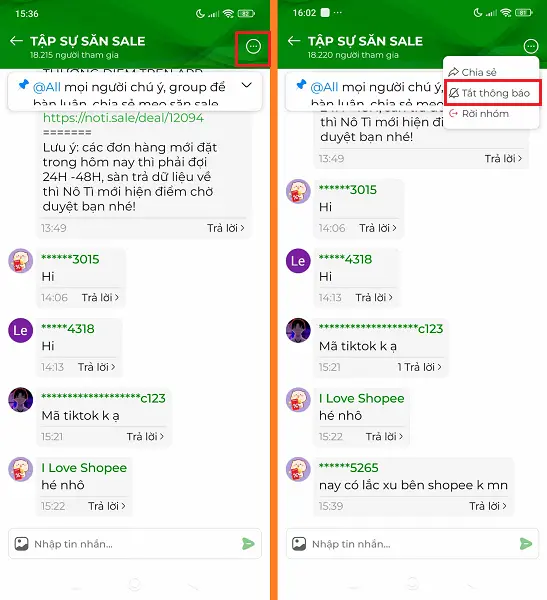The image size is (547, 600).
Task: Choose "Rời nhóm" from the popup menu
Action: (x=479, y=114)
